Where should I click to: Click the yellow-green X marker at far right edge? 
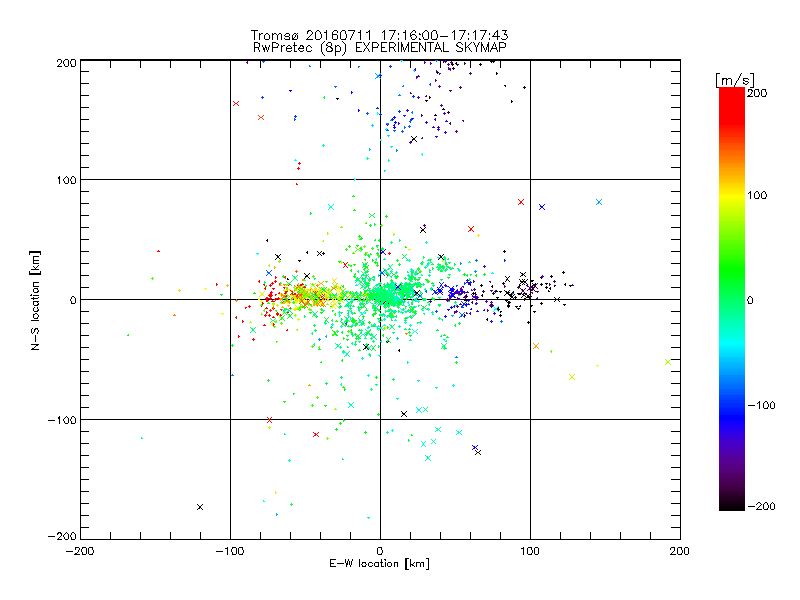pyautogui.click(x=668, y=362)
